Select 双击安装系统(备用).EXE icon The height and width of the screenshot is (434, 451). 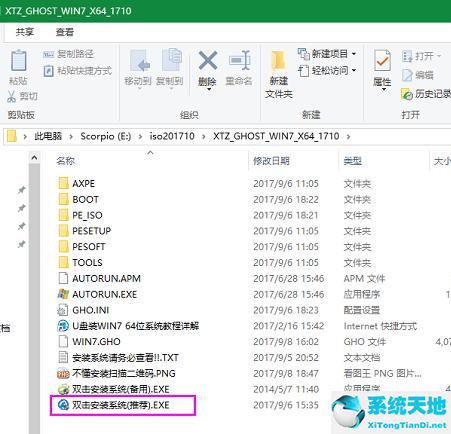(x=63, y=389)
